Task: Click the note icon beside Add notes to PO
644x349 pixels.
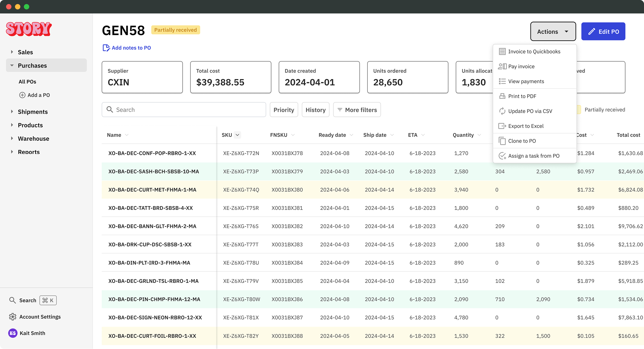Action: click(x=106, y=48)
